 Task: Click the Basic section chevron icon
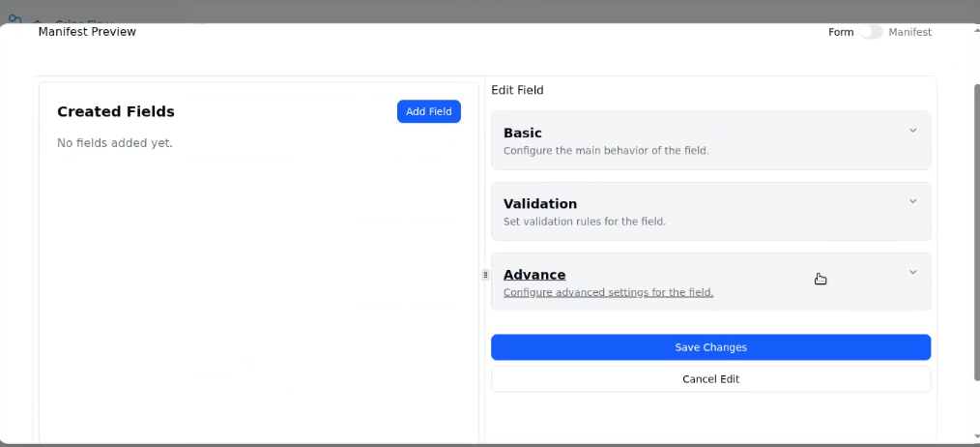click(x=912, y=131)
